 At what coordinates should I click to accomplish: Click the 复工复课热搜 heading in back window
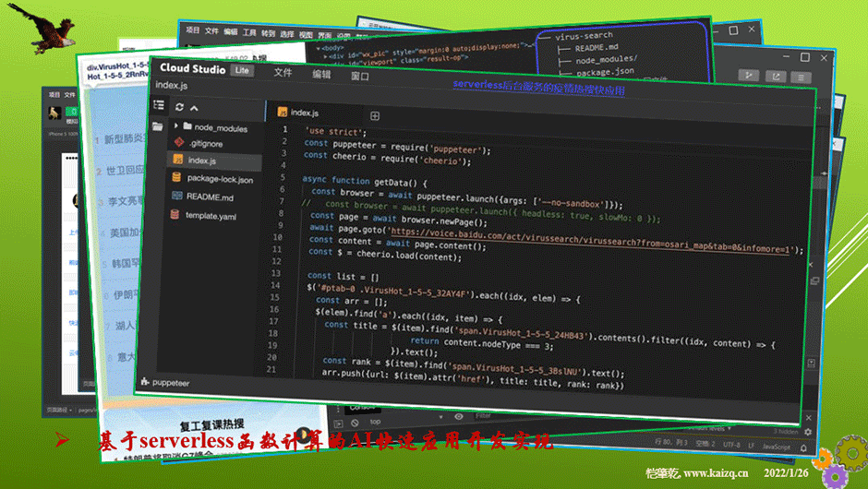pyautogui.click(x=212, y=424)
